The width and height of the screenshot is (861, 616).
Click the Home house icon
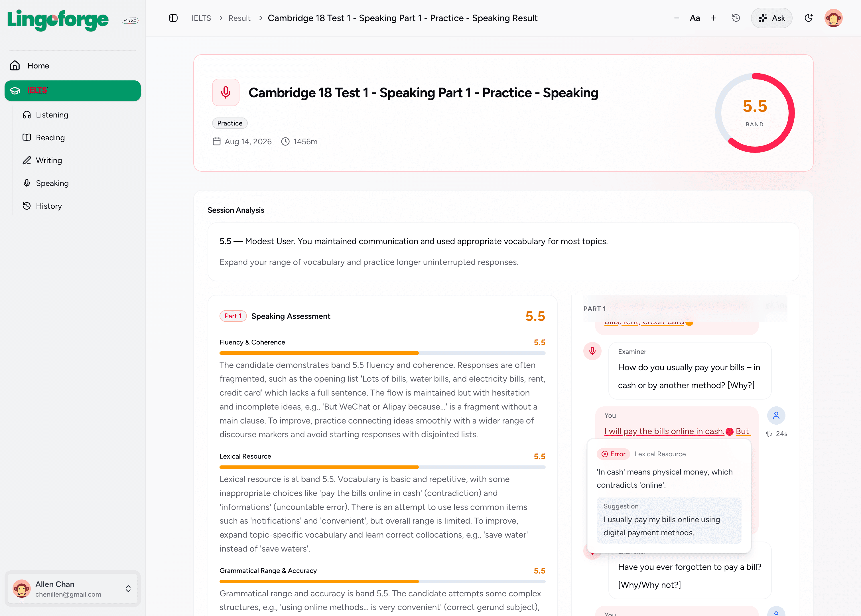click(15, 66)
